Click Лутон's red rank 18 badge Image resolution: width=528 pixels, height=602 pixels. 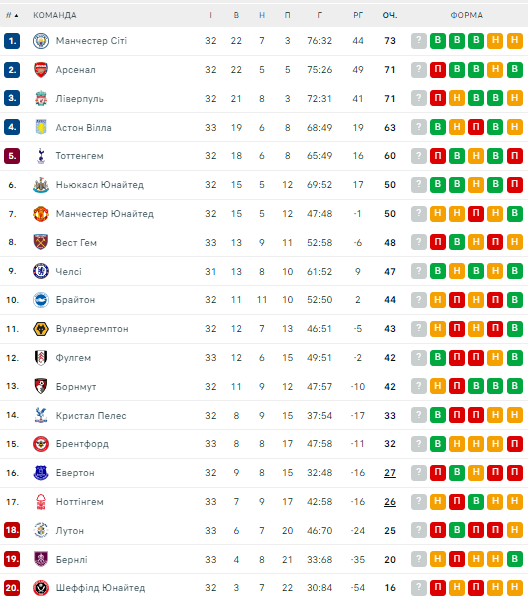12,531
